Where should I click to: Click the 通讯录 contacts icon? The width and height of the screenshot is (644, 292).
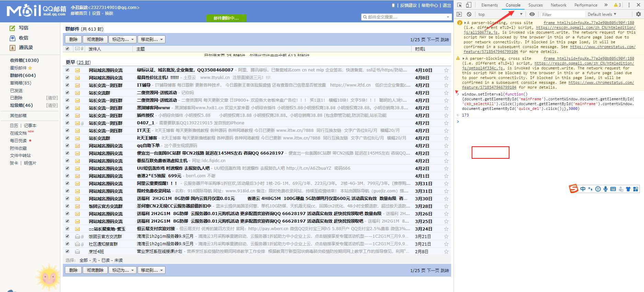coord(13,48)
